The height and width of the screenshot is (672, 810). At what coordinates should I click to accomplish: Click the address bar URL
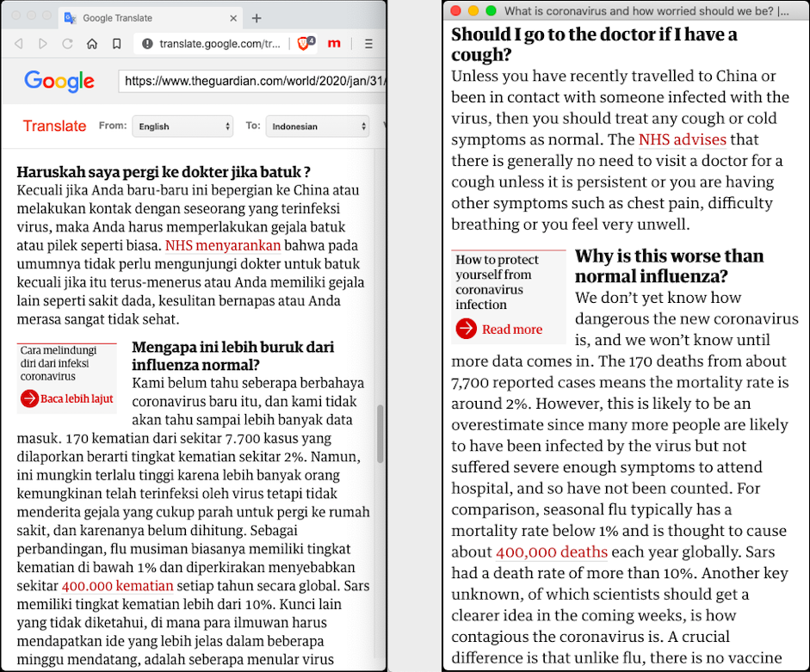[x=220, y=44]
